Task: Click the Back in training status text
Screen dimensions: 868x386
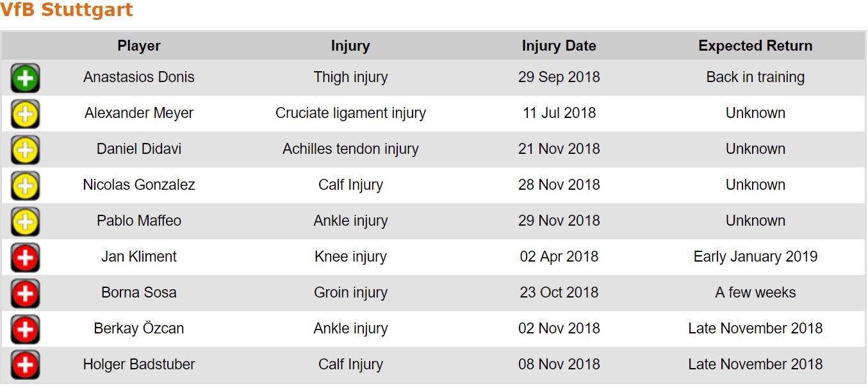Action: pos(755,78)
